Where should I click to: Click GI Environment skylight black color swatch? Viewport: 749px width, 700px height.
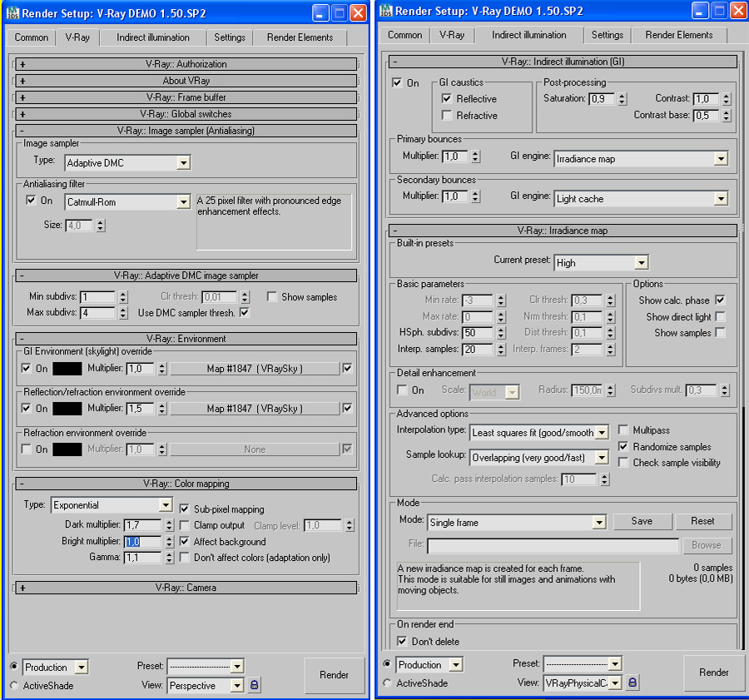(x=67, y=369)
